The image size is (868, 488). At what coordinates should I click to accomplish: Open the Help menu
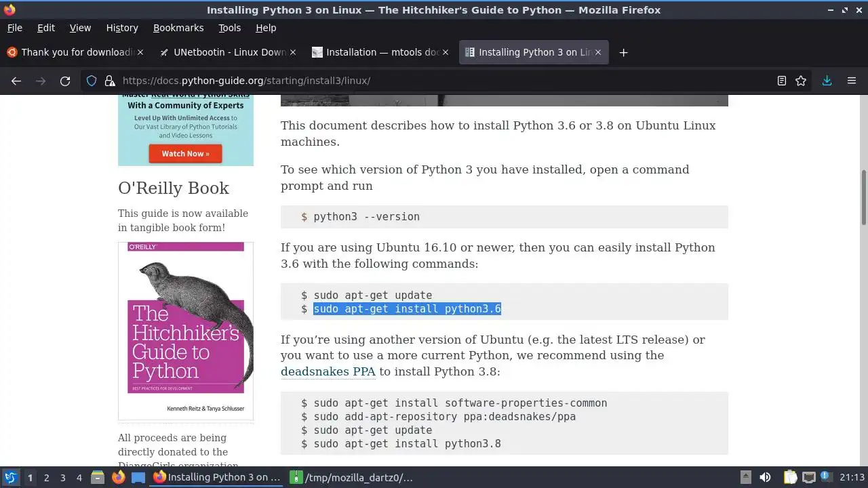266,28
